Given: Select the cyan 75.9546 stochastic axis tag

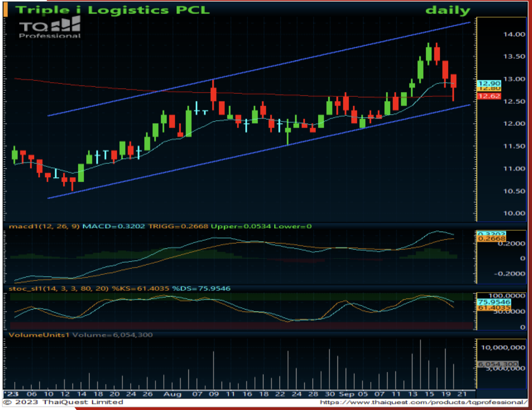Looking at the screenshot, I should pyautogui.click(x=494, y=302).
